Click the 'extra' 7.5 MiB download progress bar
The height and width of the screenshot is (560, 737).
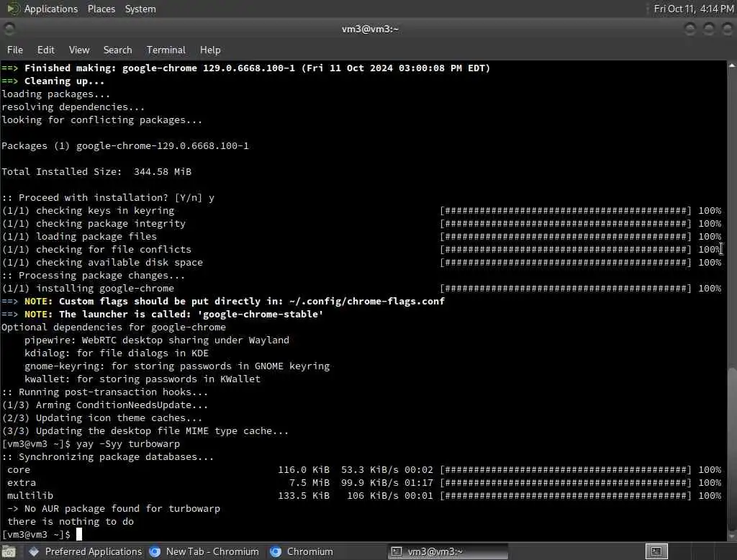(x=566, y=482)
